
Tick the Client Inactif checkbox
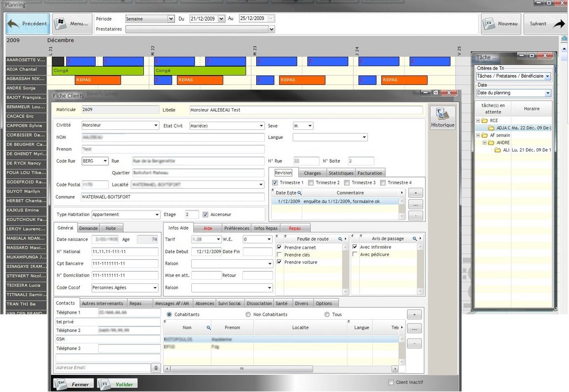[391, 383]
